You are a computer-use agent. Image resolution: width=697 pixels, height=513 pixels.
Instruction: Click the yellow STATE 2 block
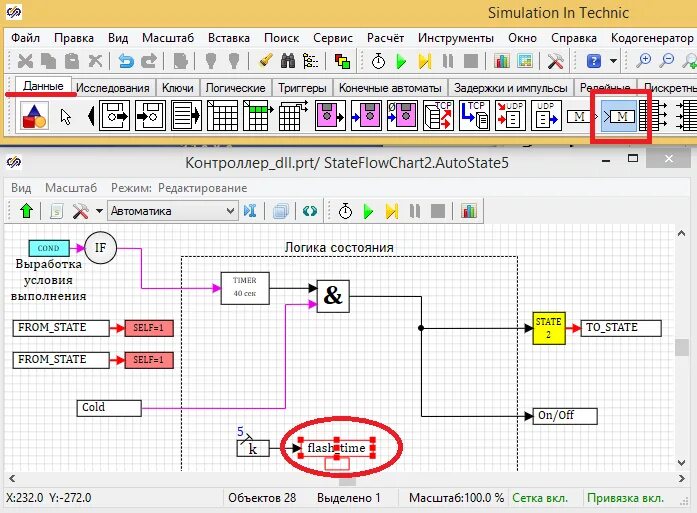point(549,328)
